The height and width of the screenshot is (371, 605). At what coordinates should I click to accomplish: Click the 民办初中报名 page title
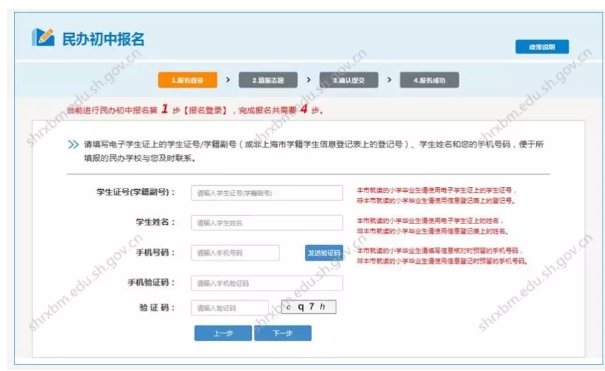pos(103,39)
